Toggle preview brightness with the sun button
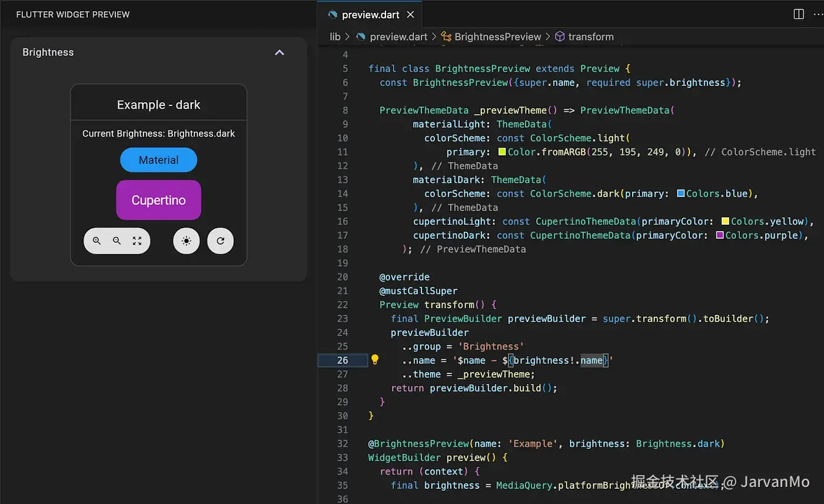The image size is (824, 504). [187, 241]
